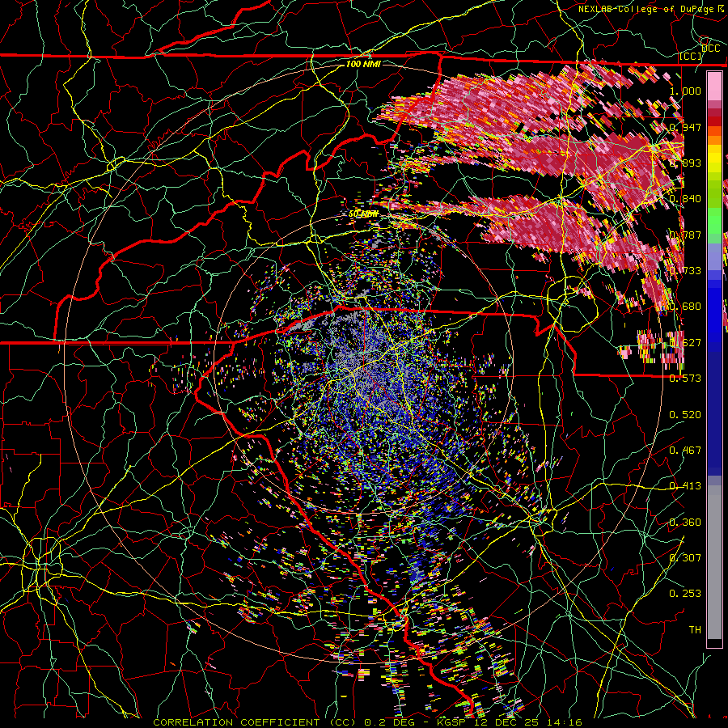Click the TH threshold label
Screen dimensions: 728x728
695,629
